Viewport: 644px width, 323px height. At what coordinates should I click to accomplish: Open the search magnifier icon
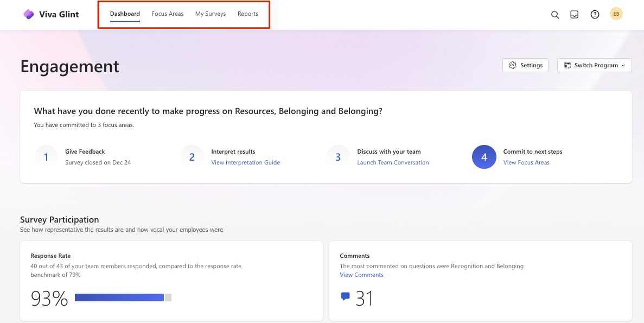555,15
